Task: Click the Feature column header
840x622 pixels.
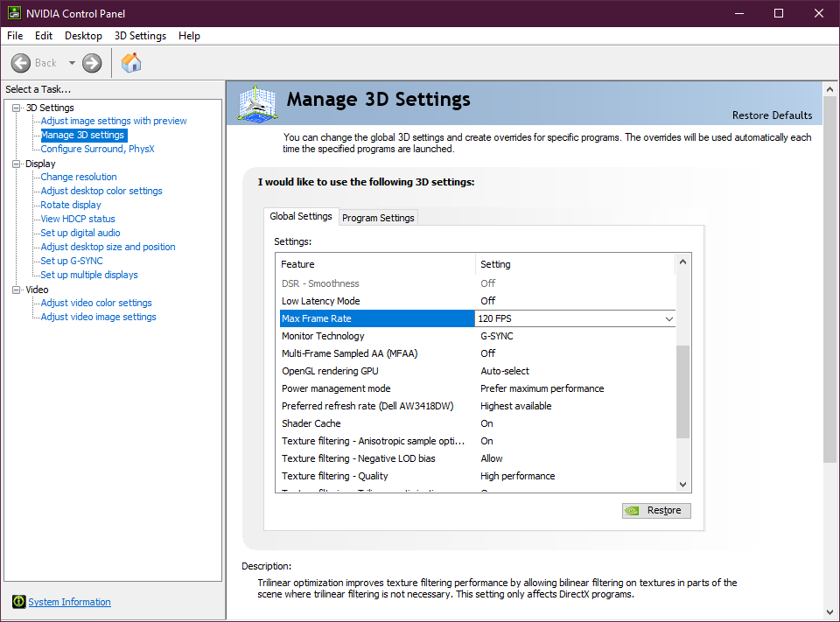Action: click(x=377, y=264)
